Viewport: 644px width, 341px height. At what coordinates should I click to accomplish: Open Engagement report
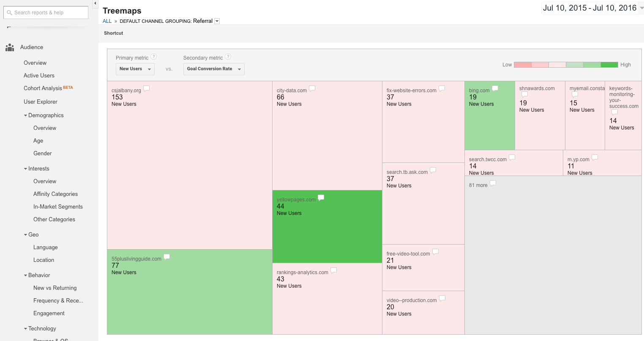click(x=49, y=313)
